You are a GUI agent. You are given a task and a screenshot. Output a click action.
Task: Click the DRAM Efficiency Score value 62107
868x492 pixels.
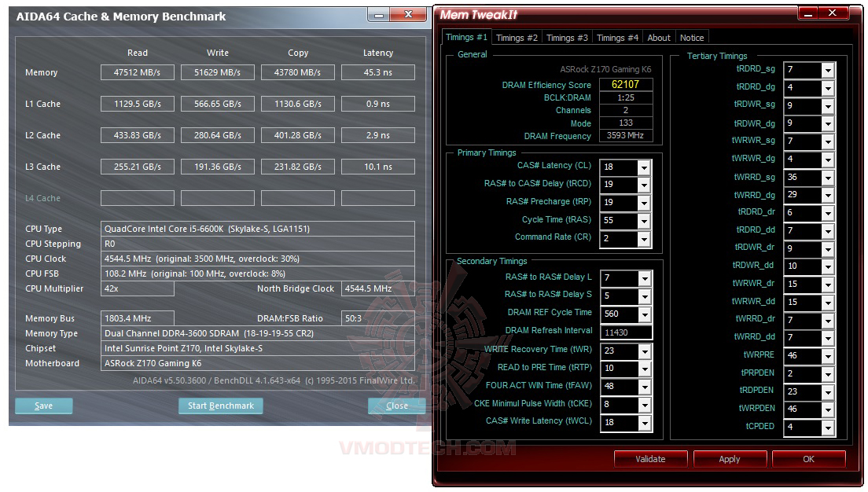626,84
